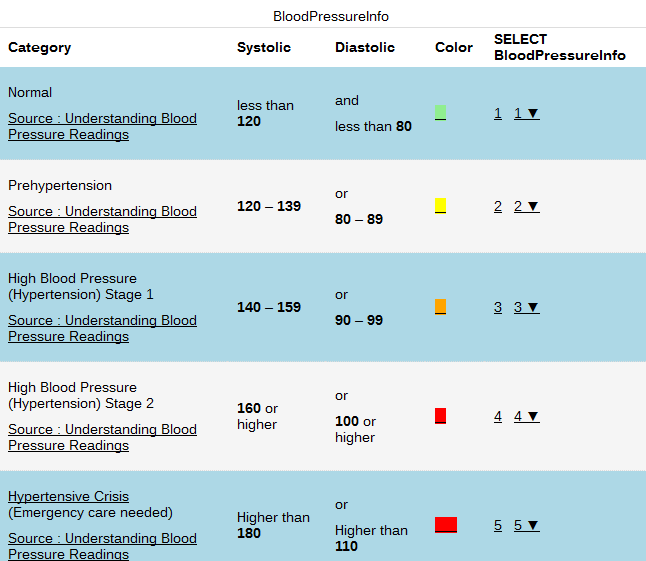
Task: Expand the row 2 dropdown arrow
Action: 527,207
